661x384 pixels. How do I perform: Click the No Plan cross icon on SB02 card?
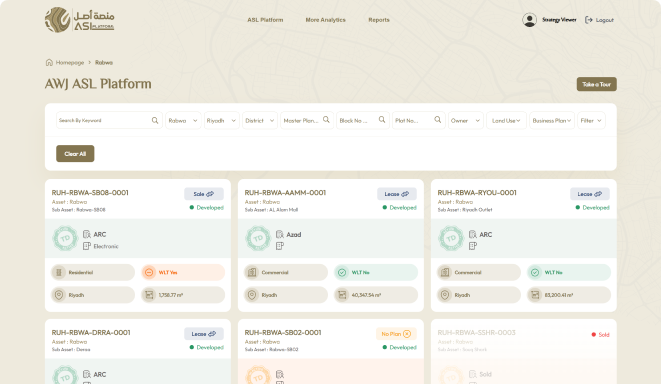click(x=407, y=334)
